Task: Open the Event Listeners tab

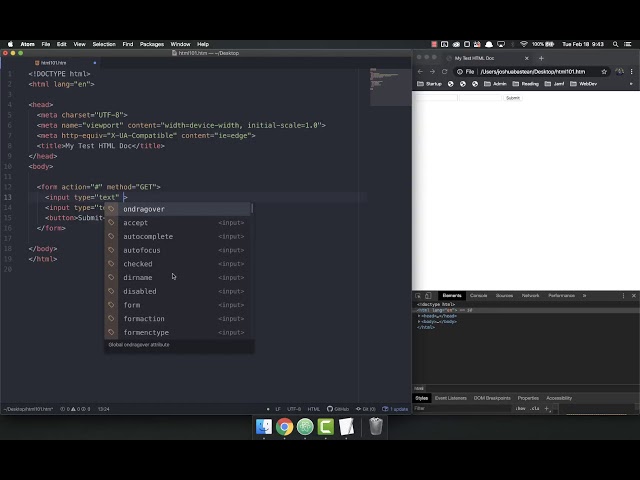Action: 450,398
